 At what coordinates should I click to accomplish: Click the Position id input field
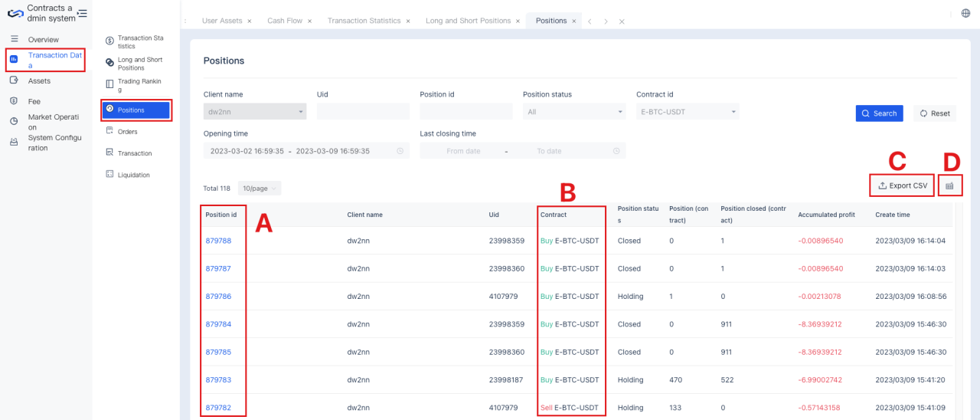point(466,112)
